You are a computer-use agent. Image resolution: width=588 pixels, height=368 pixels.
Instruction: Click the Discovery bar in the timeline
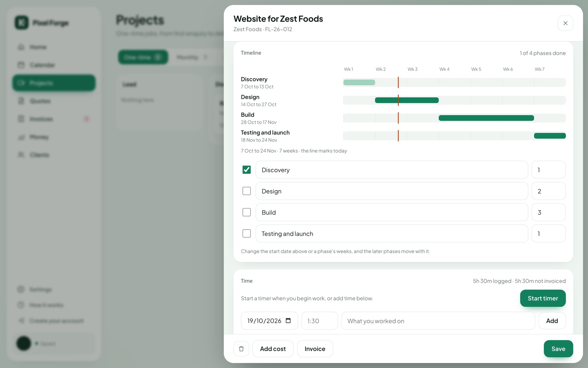coord(359,82)
